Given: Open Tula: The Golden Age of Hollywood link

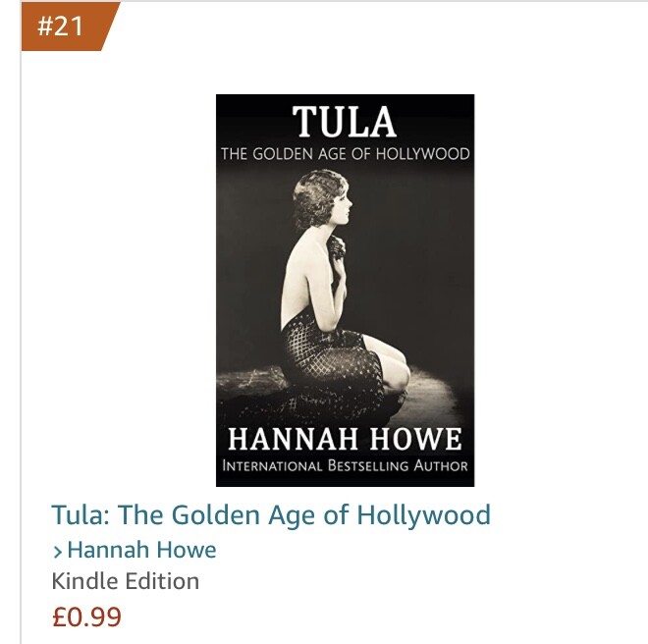Looking at the screenshot, I should pyautogui.click(x=271, y=515).
